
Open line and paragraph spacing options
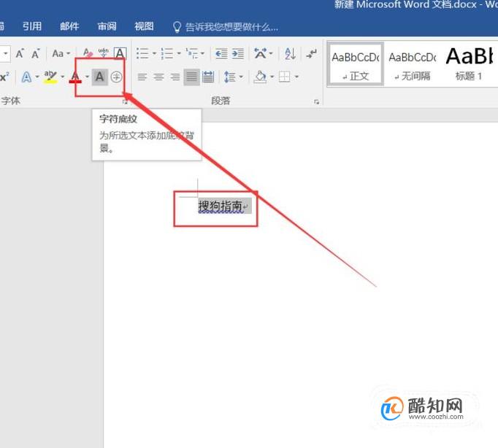point(230,77)
